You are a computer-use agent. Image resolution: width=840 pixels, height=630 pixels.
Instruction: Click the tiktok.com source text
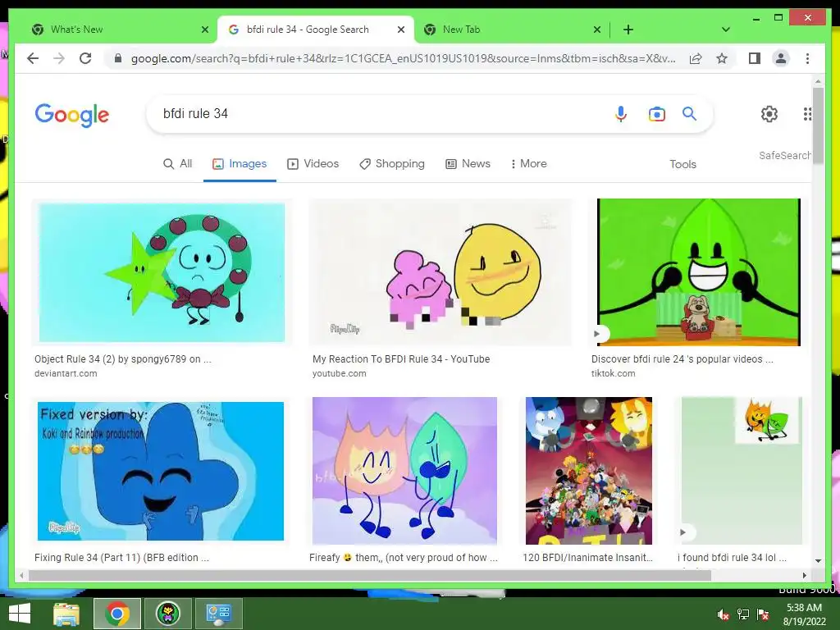click(613, 373)
